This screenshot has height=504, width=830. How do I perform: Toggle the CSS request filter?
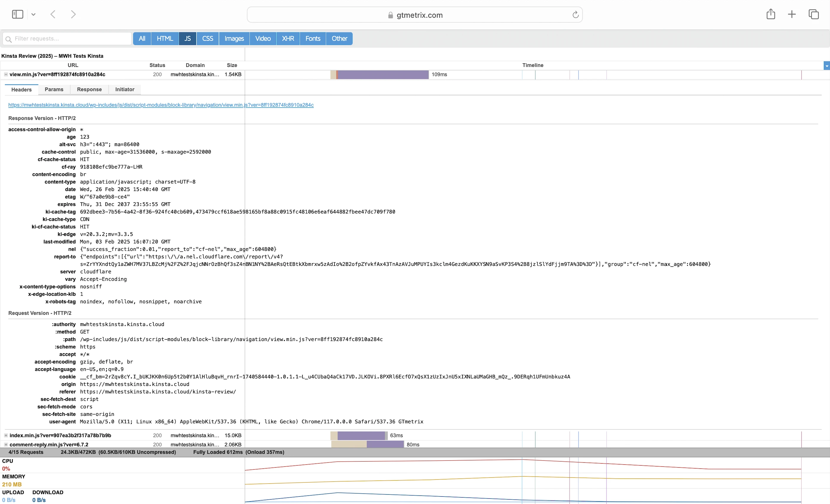[207, 38]
